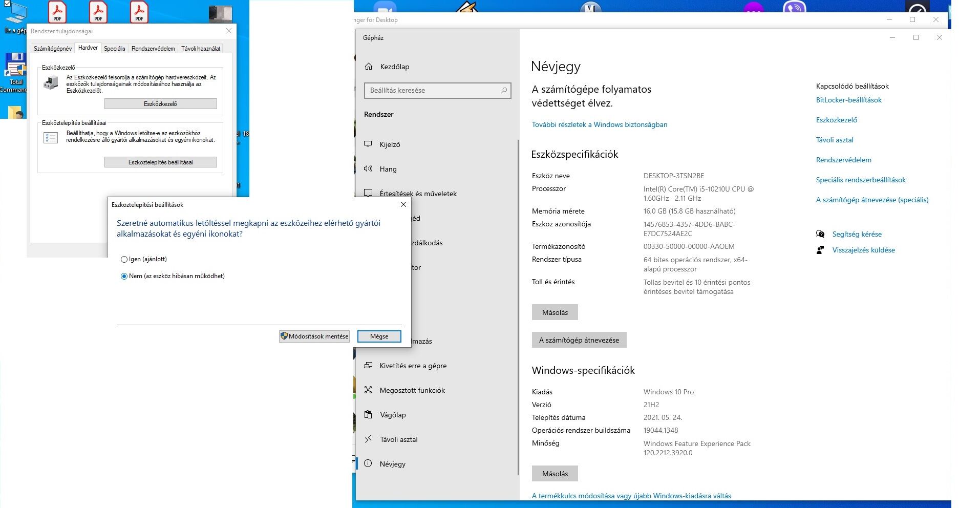Select the Hang sound icon

[x=368, y=168]
